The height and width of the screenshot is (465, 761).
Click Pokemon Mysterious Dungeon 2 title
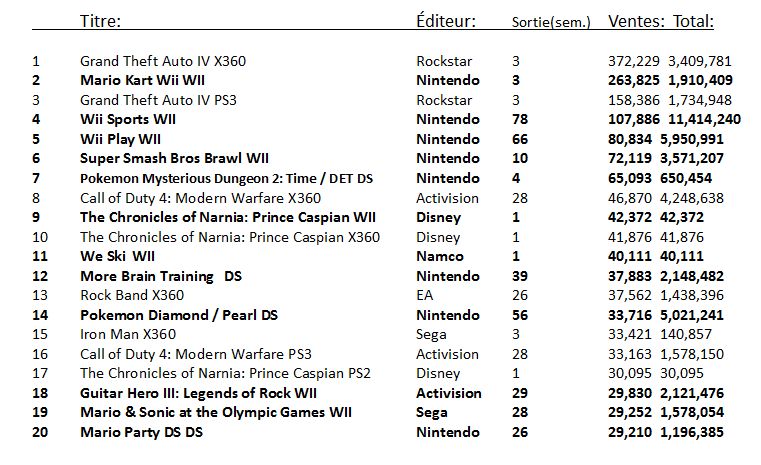coord(226,179)
